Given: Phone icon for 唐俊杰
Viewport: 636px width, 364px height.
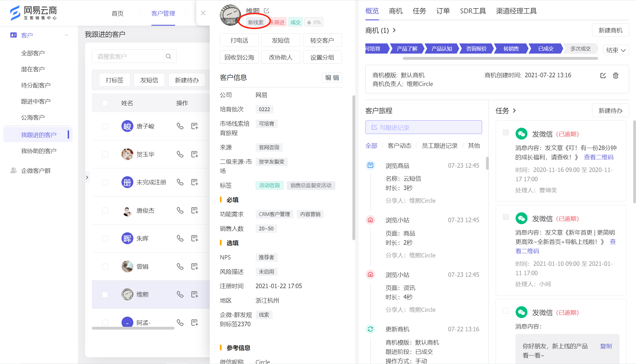Looking at the screenshot, I should click(x=180, y=210).
